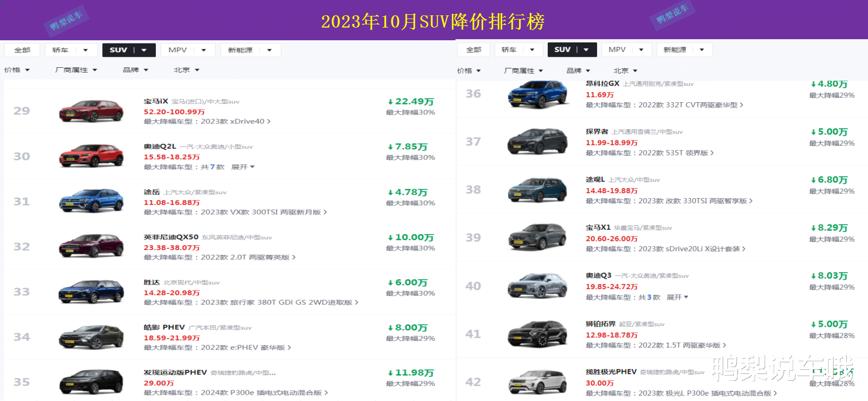The width and height of the screenshot is (868, 401).
Task: Click the 狮铂拓界 model name
Action: click(x=600, y=324)
